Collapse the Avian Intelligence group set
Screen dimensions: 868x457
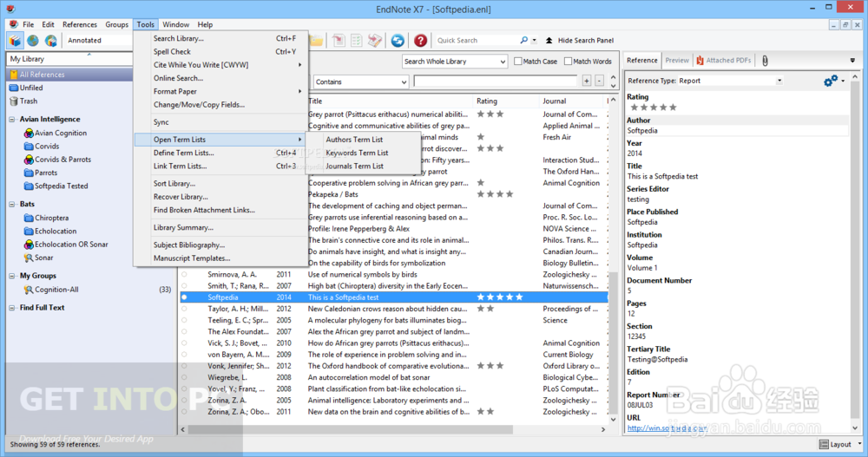click(x=12, y=120)
